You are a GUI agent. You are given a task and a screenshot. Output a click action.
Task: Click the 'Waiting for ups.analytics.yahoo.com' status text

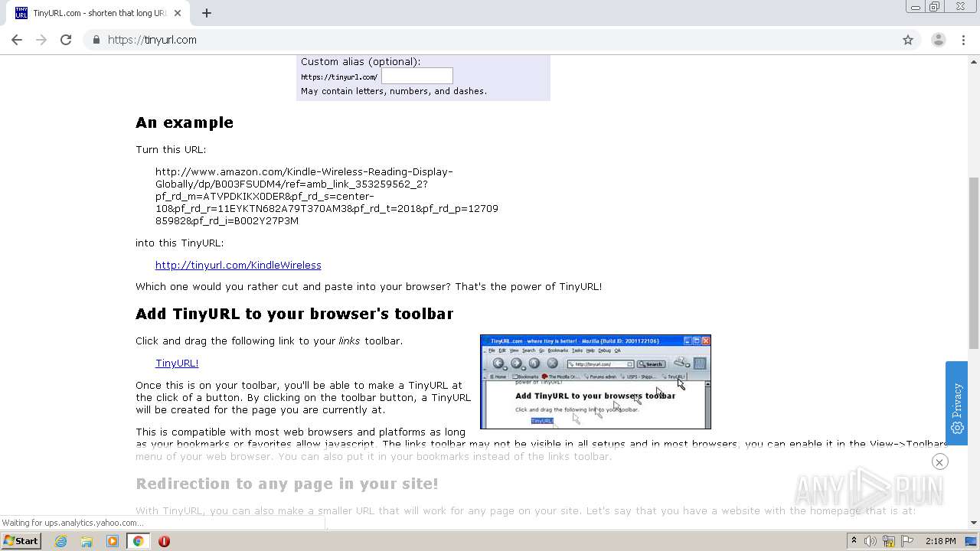(73, 523)
